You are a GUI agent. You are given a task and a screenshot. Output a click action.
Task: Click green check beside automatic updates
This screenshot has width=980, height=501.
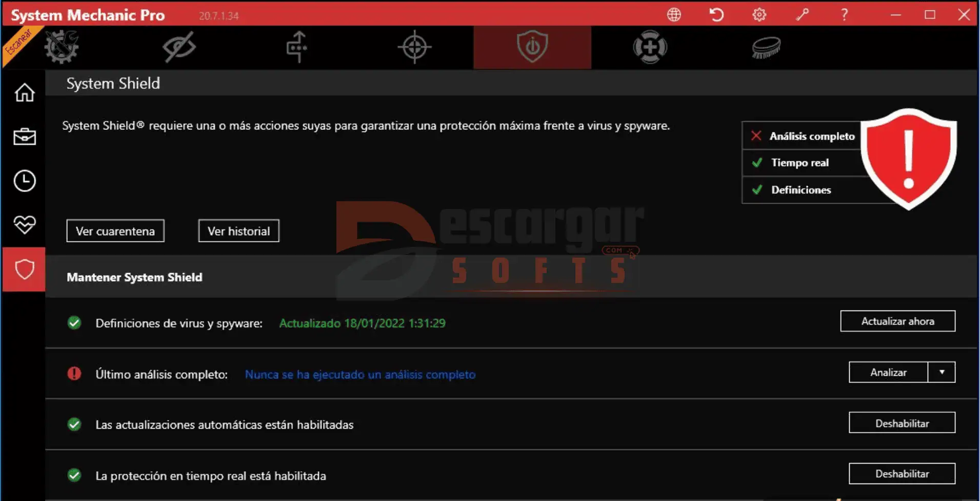point(74,425)
